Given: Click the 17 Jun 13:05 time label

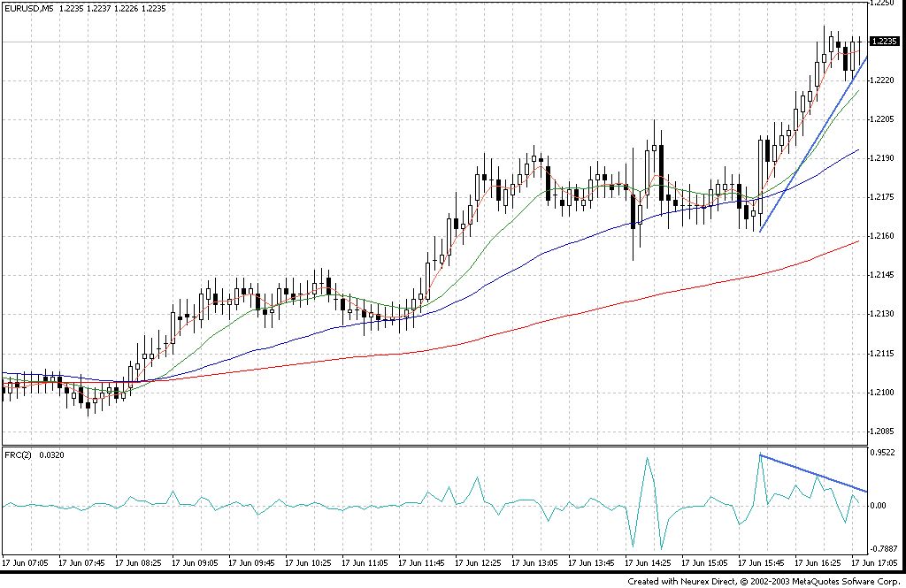Looking at the screenshot, I should tap(534, 562).
